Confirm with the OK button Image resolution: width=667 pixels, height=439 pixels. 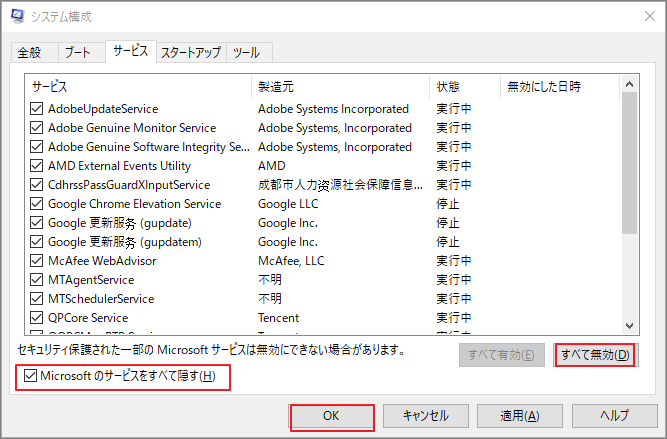(x=332, y=416)
